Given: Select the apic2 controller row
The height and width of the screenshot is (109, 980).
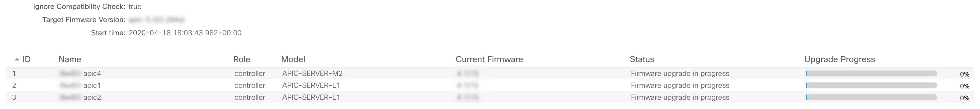Looking at the screenshot, I should pyautogui.click(x=490, y=97).
